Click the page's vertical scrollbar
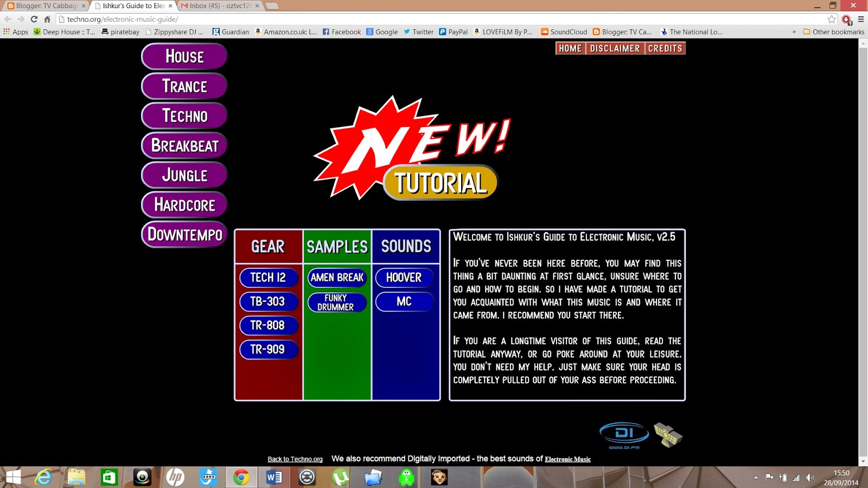 pos(863,252)
